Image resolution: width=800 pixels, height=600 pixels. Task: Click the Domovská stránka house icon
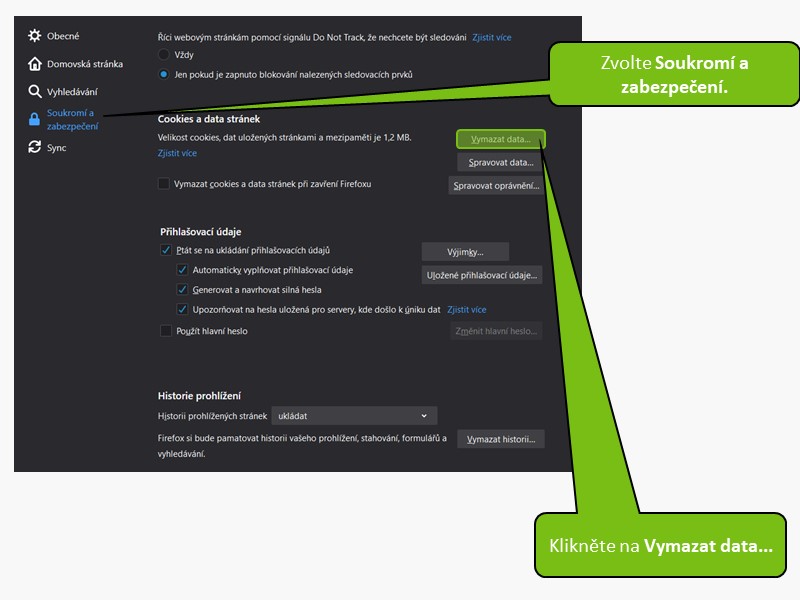pyautogui.click(x=35, y=64)
